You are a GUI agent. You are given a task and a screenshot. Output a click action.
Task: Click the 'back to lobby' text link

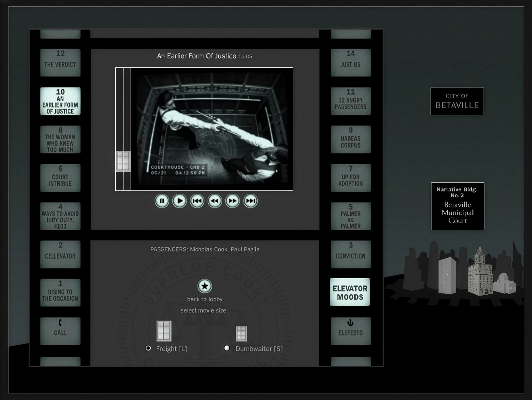coord(205,299)
